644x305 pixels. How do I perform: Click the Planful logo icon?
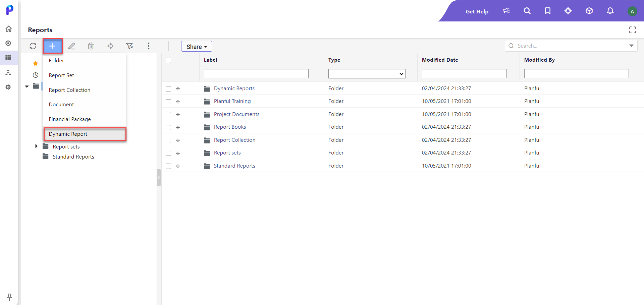(10, 10)
